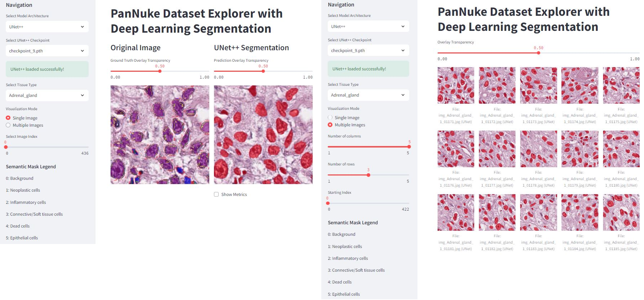Select left Multiple Images radio option

coord(8,125)
